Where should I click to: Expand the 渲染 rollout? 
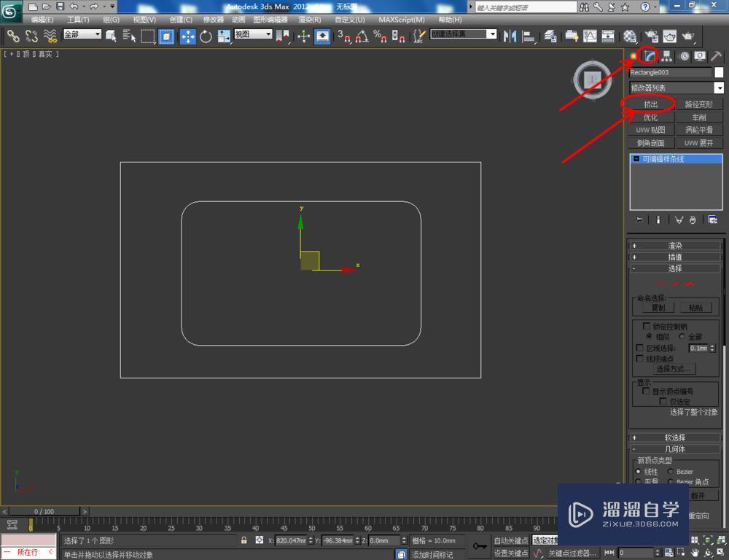674,246
